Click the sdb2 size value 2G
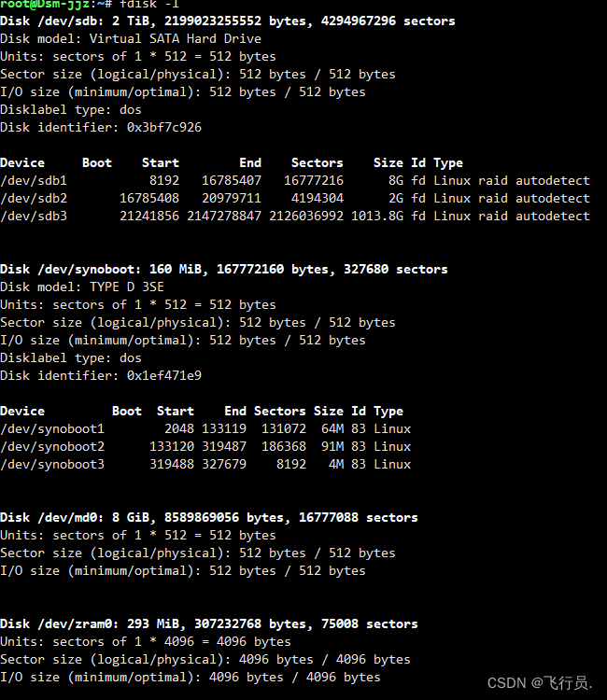This screenshot has width=607, height=700. [x=396, y=199]
